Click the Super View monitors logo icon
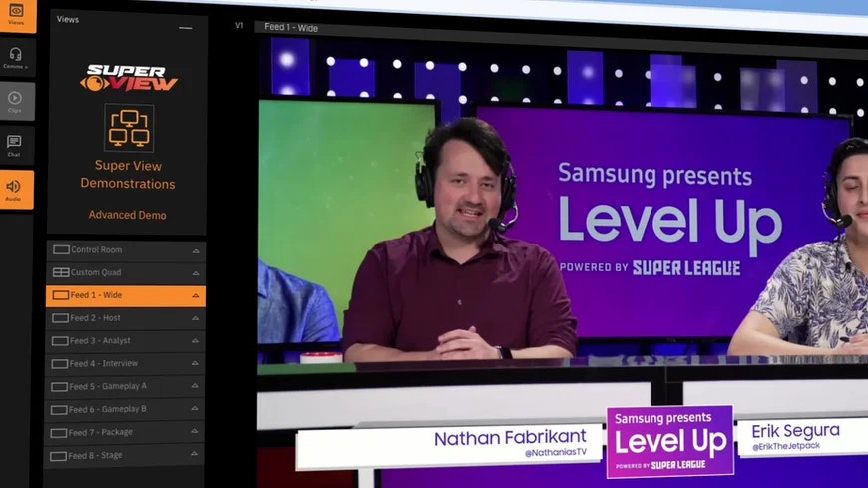 click(x=129, y=128)
